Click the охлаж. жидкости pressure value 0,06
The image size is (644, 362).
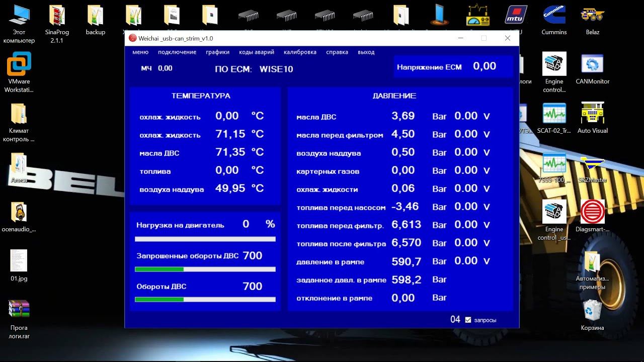(403, 189)
